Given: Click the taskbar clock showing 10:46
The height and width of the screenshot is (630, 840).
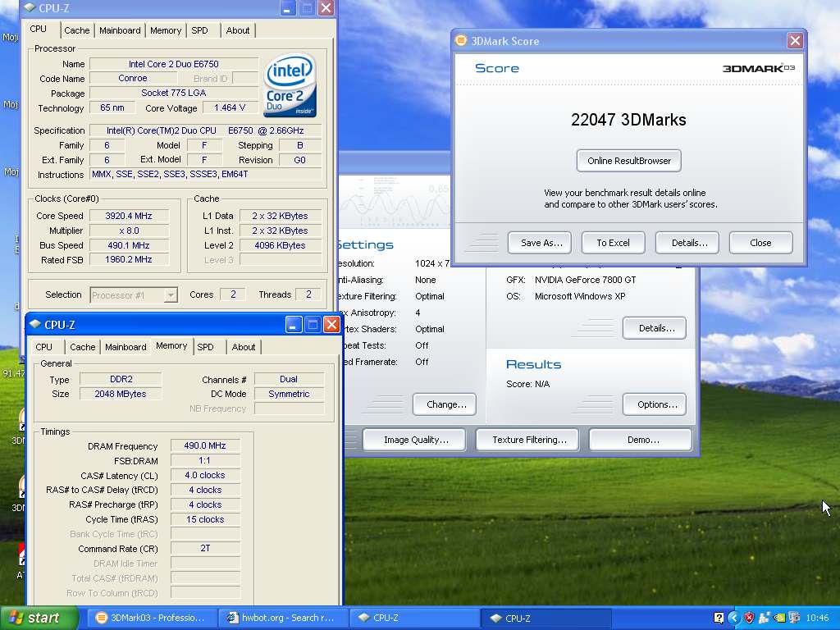Looking at the screenshot, I should tap(817, 618).
